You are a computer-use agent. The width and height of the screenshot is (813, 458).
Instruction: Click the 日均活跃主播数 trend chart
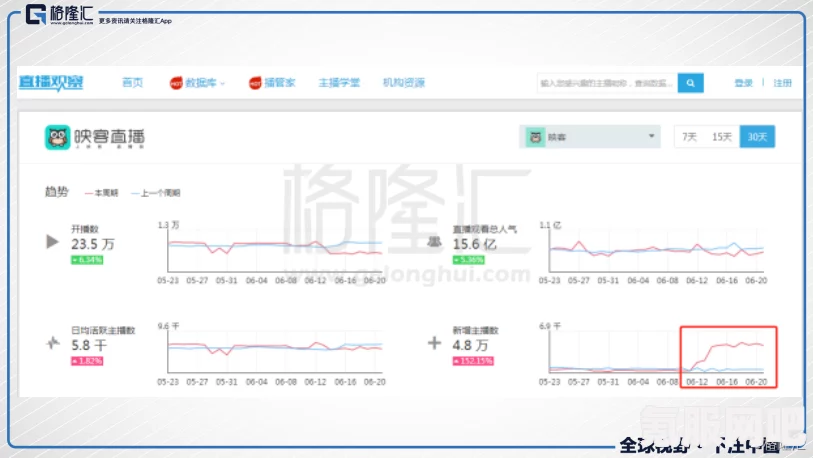click(275, 351)
